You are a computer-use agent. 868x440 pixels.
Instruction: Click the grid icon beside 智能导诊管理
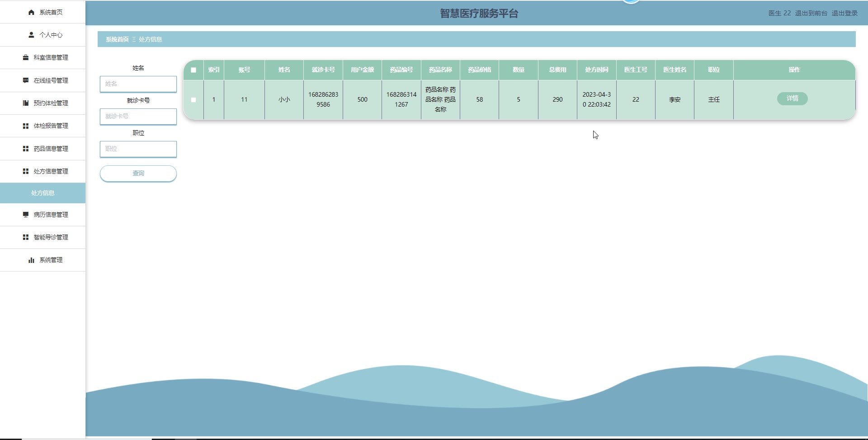pos(26,237)
